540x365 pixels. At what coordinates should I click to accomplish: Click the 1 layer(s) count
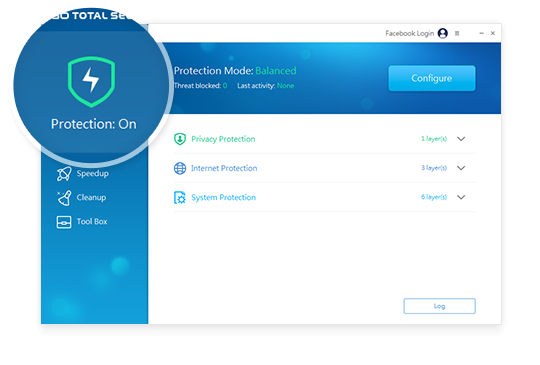pyautogui.click(x=434, y=139)
